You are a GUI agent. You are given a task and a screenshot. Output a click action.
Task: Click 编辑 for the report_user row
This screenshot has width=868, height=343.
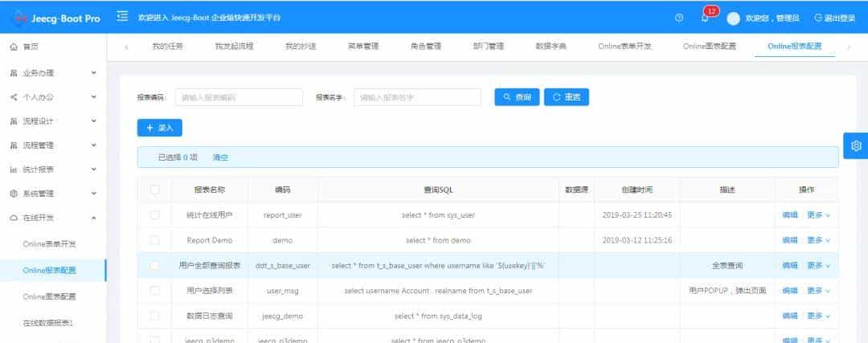(x=790, y=215)
